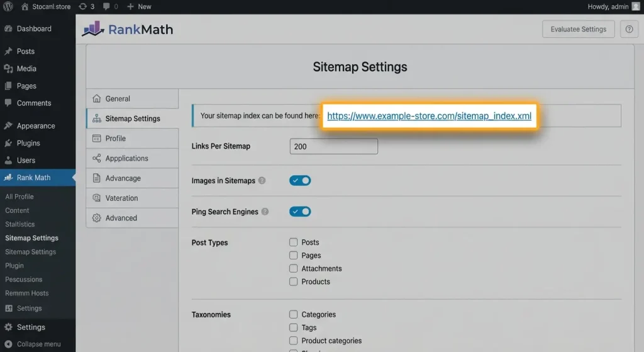Open the comments bubble in admin bar
644x352 pixels.
[x=106, y=6]
